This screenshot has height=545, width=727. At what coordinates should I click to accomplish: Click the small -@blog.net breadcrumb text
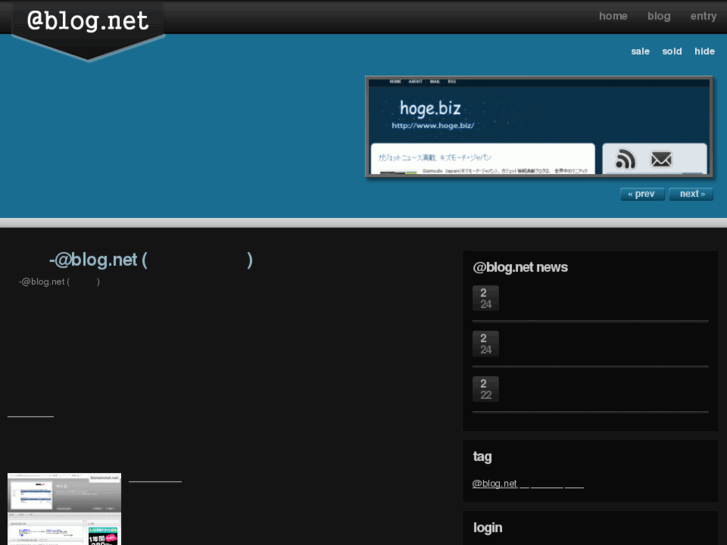point(59,282)
